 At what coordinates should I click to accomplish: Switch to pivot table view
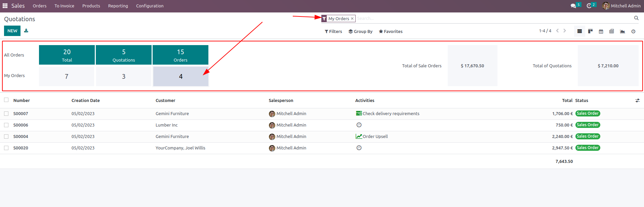point(612,31)
